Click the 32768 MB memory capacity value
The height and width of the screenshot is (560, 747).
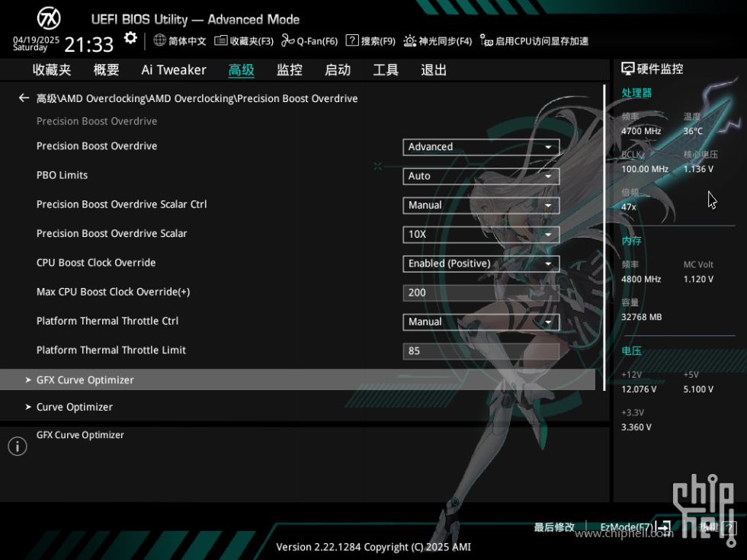click(642, 317)
